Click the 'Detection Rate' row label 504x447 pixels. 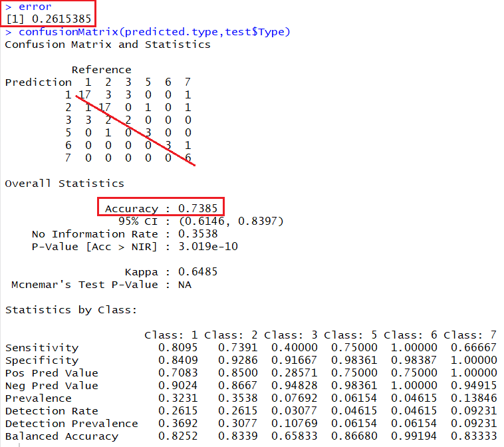51,411
